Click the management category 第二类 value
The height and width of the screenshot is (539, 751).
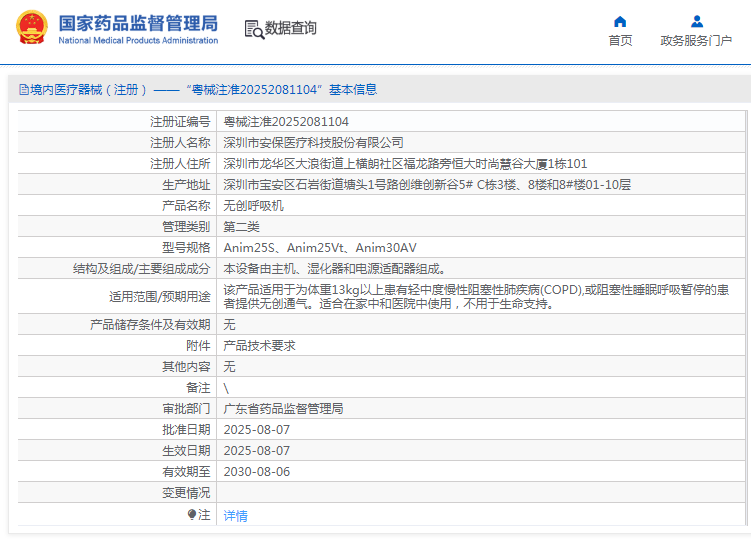tap(241, 226)
